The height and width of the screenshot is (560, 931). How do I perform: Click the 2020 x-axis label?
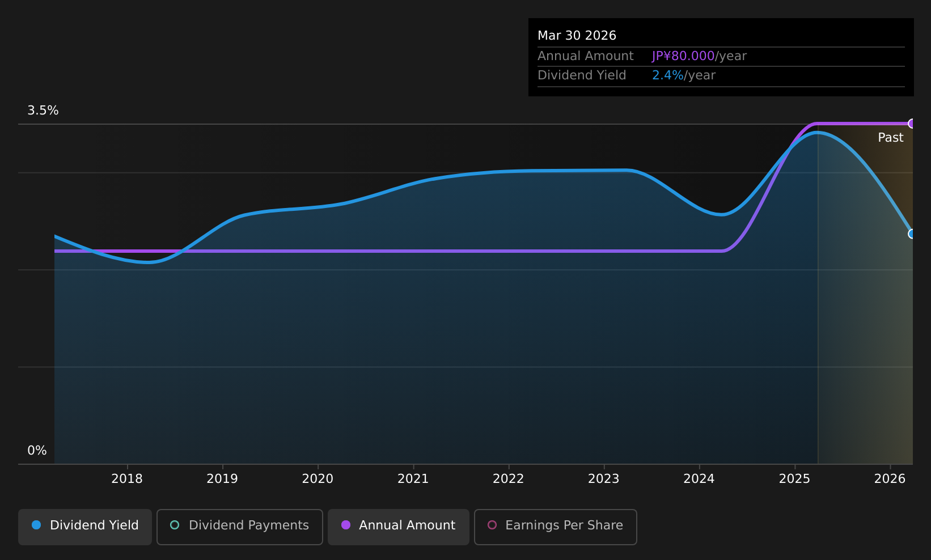(x=318, y=479)
